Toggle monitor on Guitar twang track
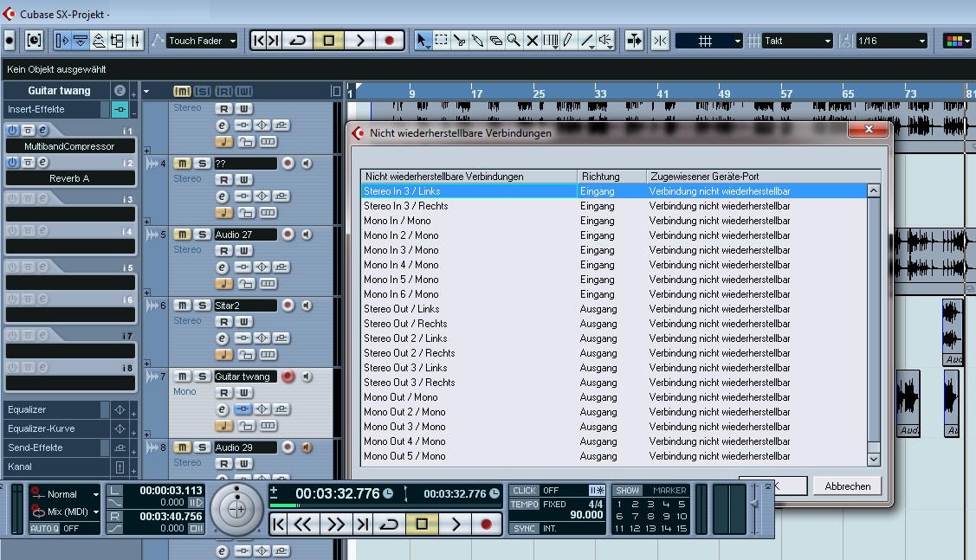This screenshot has height=560, width=976. (307, 377)
